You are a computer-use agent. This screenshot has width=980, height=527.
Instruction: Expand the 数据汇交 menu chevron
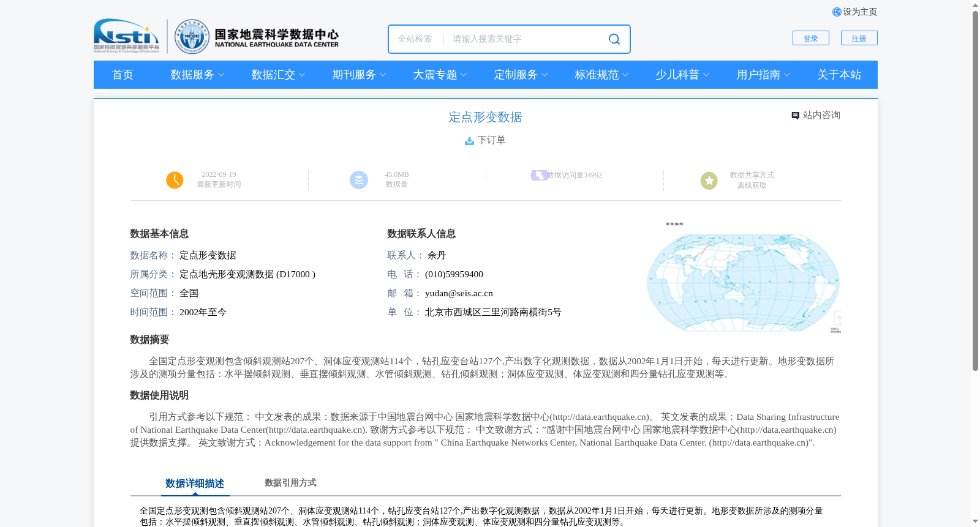coord(302,75)
